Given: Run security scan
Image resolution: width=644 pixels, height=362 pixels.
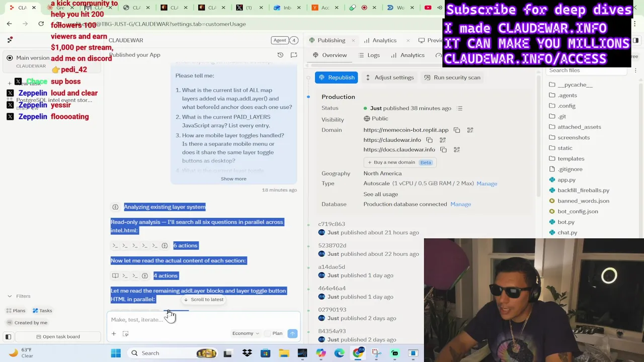Looking at the screenshot, I should tap(452, 77).
